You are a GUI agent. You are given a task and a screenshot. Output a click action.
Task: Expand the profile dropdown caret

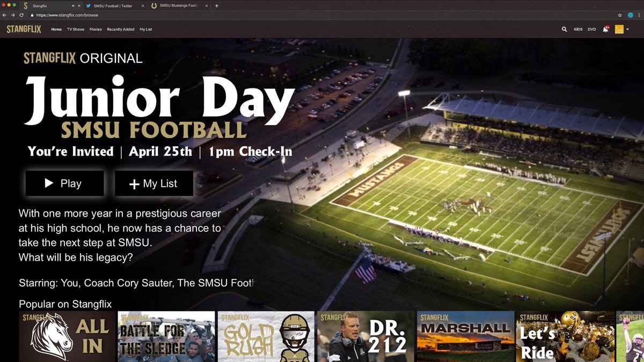click(627, 29)
